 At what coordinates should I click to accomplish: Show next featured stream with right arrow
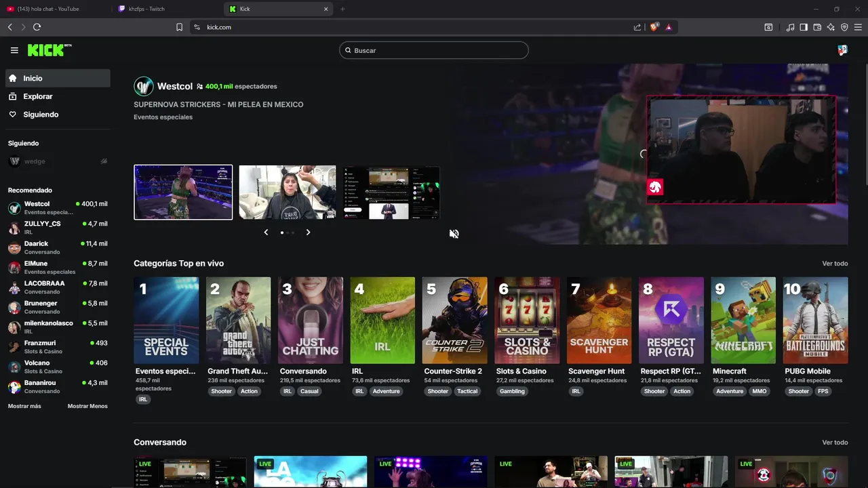[x=308, y=232]
